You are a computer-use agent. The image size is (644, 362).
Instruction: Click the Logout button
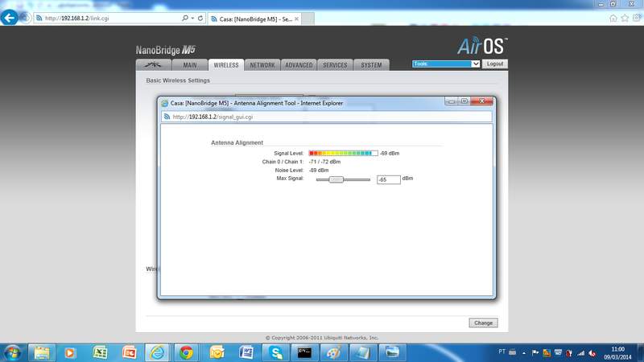pyautogui.click(x=495, y=64)
